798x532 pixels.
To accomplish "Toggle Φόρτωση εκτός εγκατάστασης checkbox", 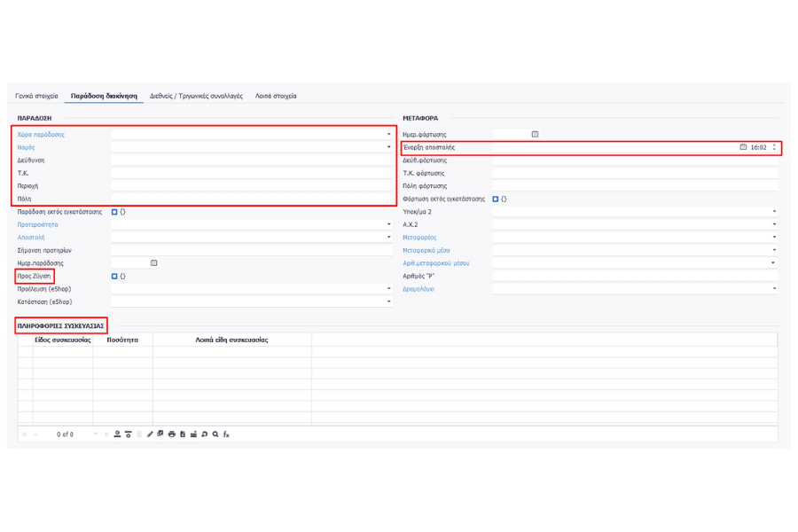I will [495, 199].
